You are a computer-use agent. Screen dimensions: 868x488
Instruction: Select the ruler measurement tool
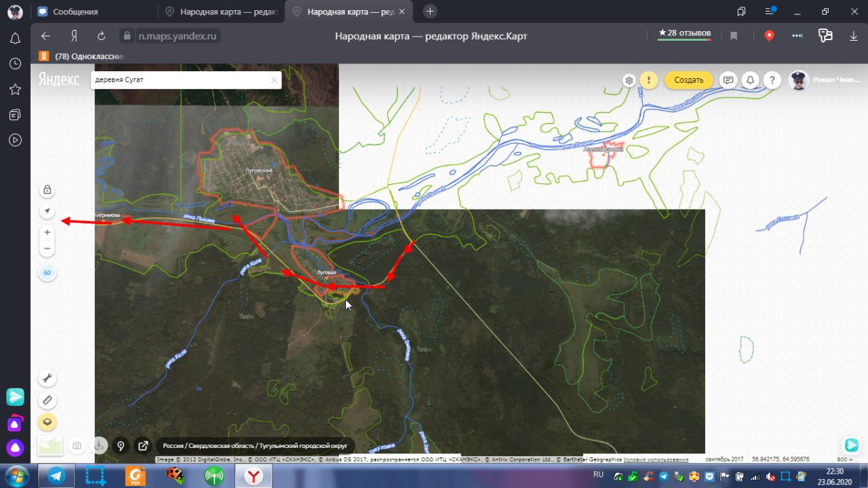(x=47, y=400)
